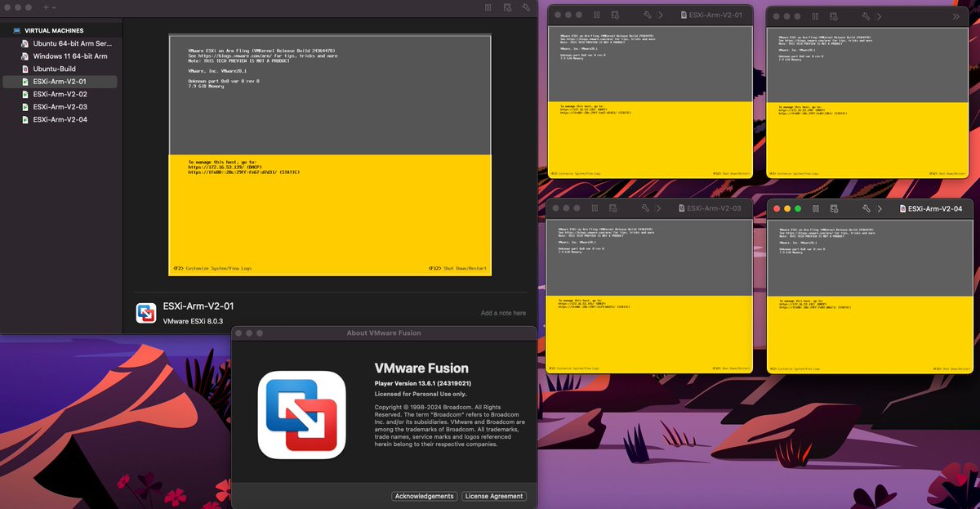
Task: Click the ESXi console preview in Library window
Action: coord(330,154)
